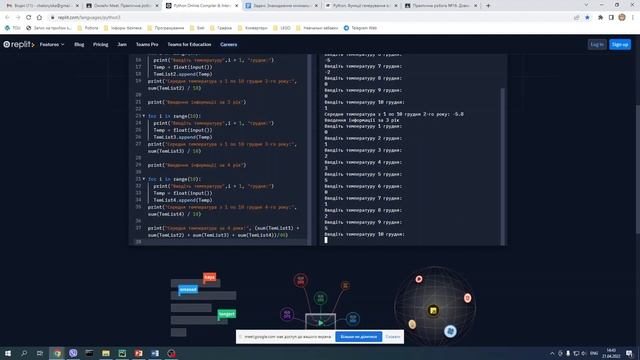Go back in browser history
640x360 pixels.
tap(7, 18)
